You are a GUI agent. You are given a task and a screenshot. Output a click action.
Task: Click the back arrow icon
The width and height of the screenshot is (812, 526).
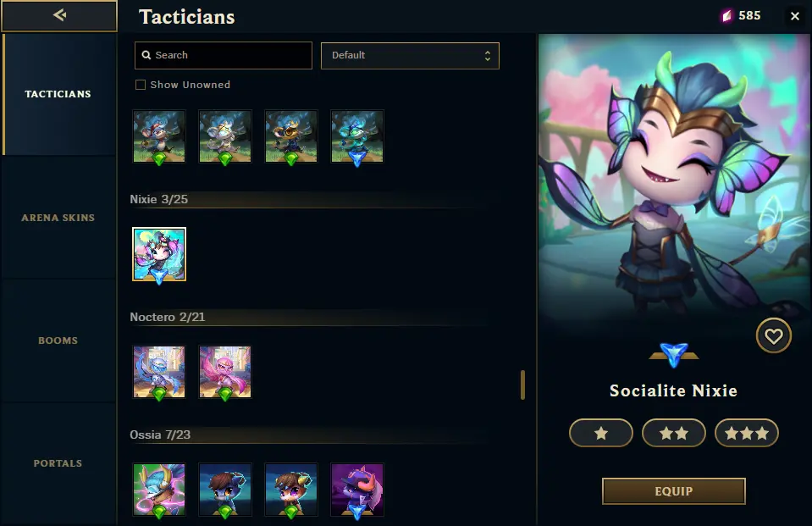[59, 15]
